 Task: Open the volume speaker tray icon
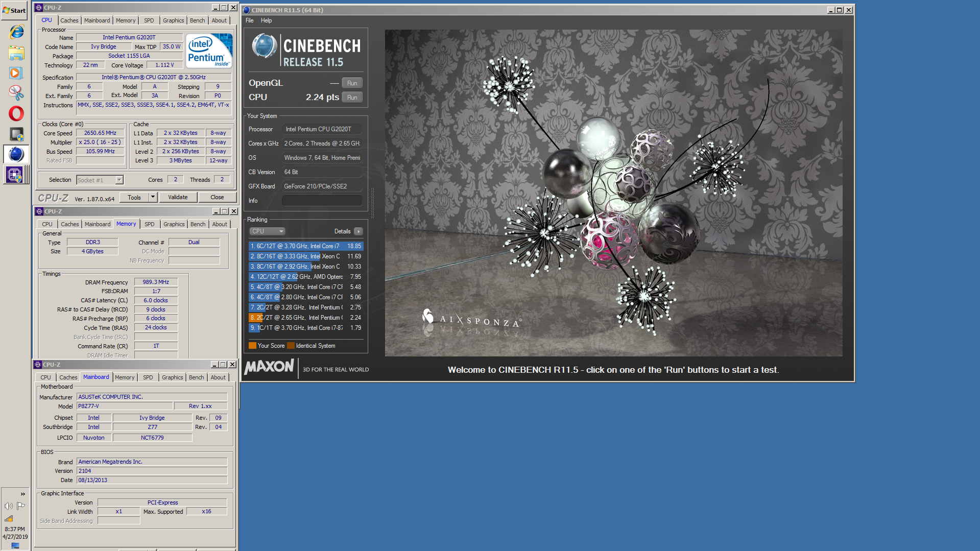[x=9, y=506]
